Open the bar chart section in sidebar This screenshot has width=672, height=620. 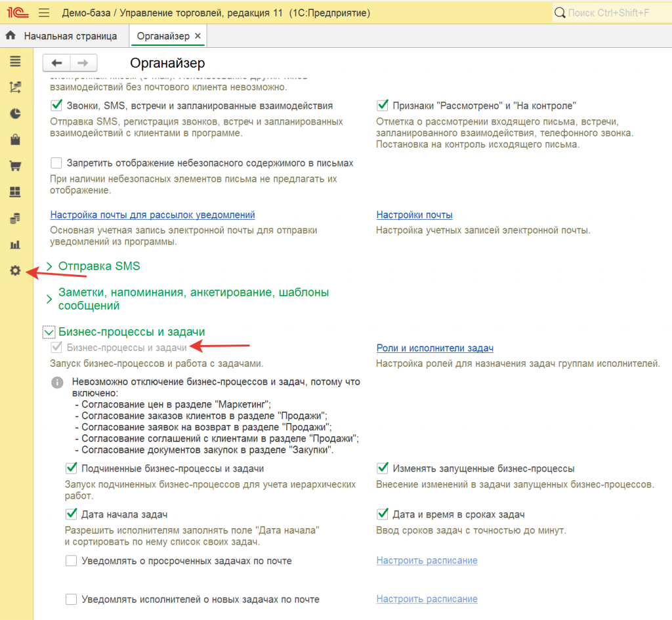pos(16,245)
